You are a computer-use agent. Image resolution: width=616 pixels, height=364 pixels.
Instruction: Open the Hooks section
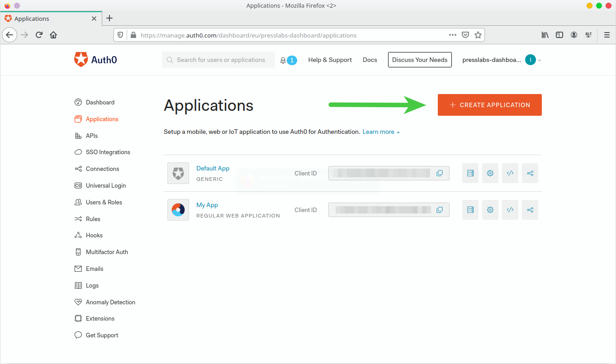pos(94,235)
